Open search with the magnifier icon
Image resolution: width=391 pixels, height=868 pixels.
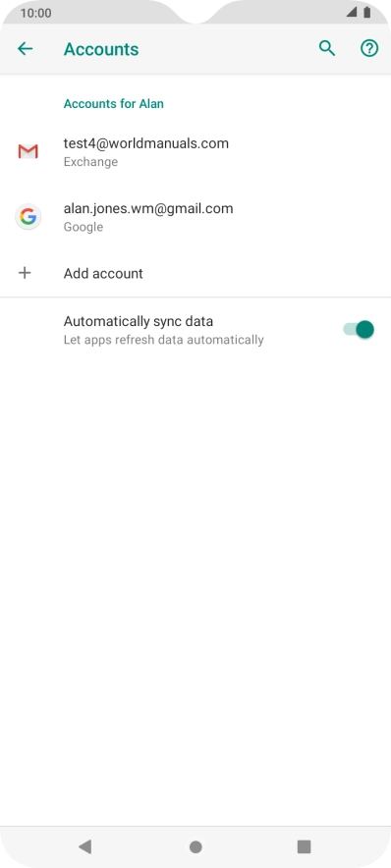[x=327, y=49]
